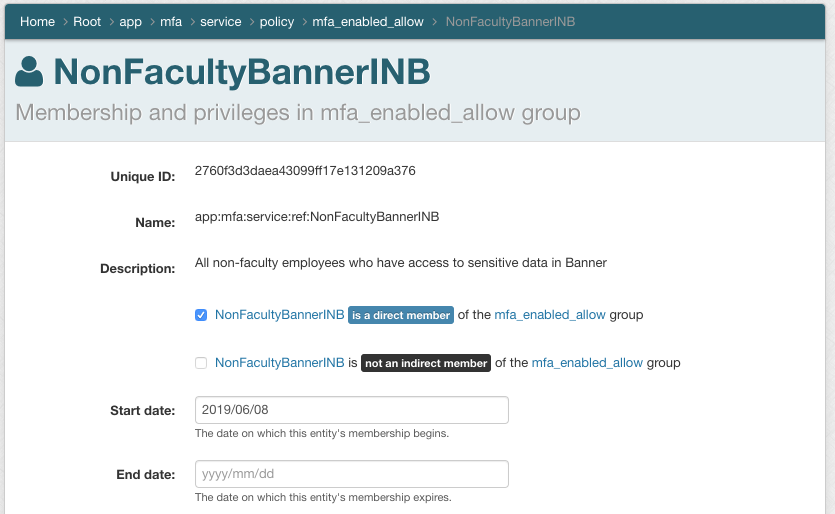Navigate to the app breadcrumb folder
835x514 pixels.
click(130, 21)
